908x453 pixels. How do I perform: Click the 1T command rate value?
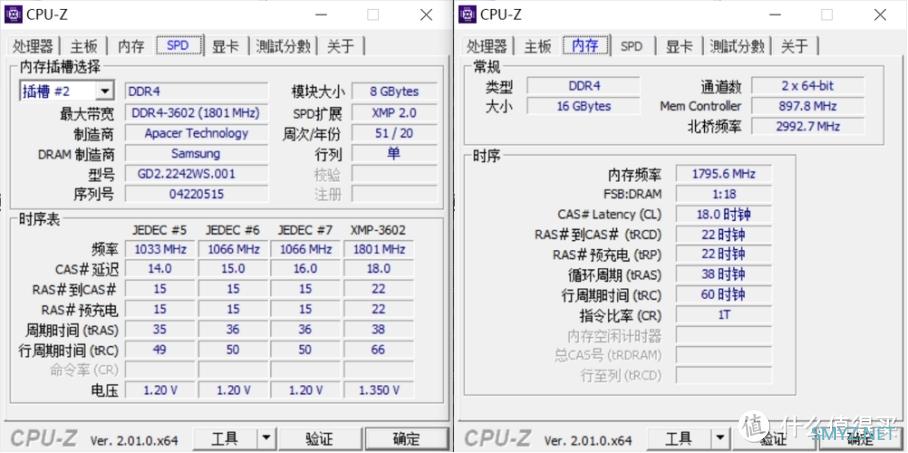pyautogui.click(x=724, y=315)
